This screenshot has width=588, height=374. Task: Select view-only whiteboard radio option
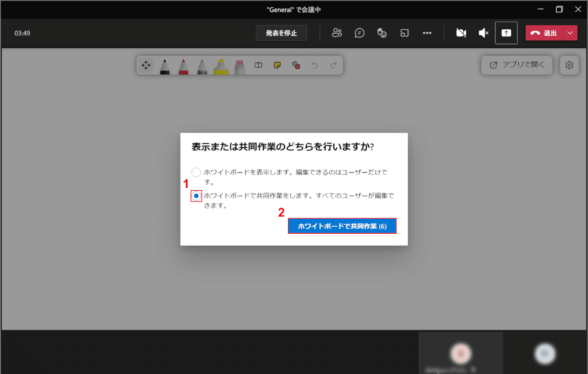click(196, 172)
